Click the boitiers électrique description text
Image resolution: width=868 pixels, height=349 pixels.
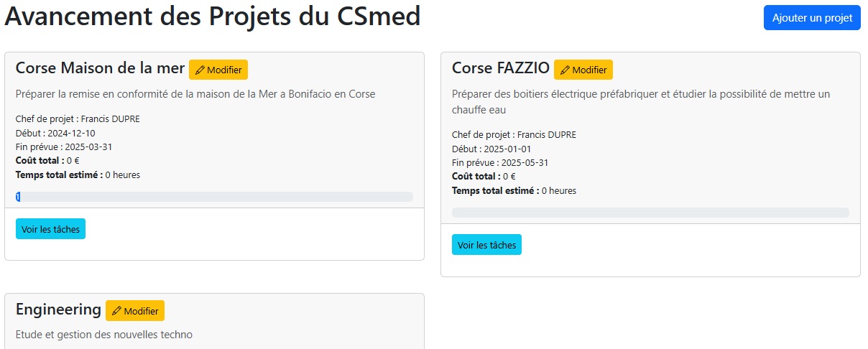(x=641, y=102)
